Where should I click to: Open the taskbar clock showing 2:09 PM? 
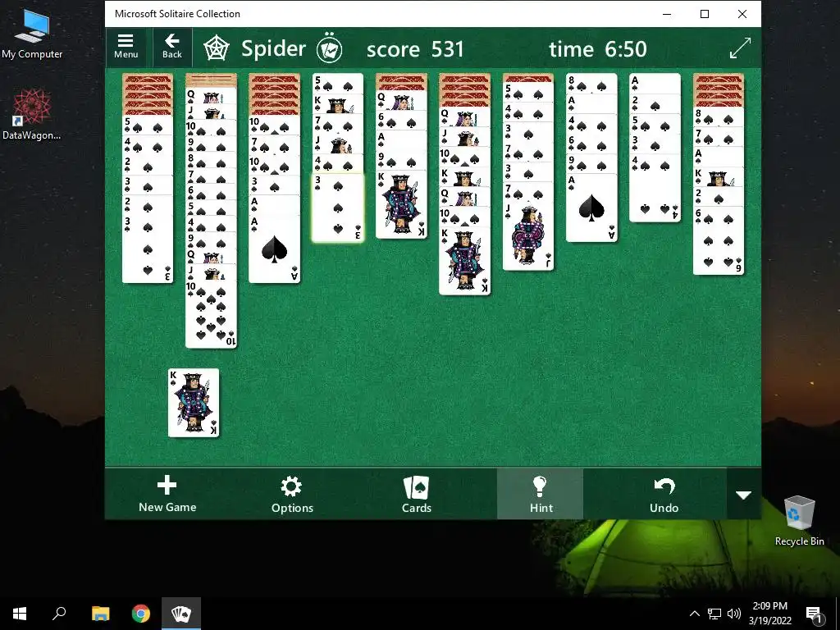pos(769,614)
